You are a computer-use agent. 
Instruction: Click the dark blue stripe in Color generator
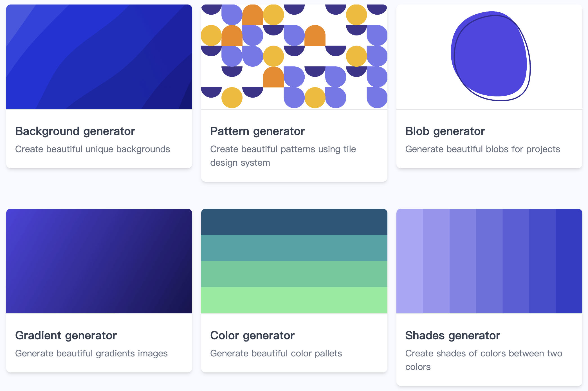[x=294, y=222]
